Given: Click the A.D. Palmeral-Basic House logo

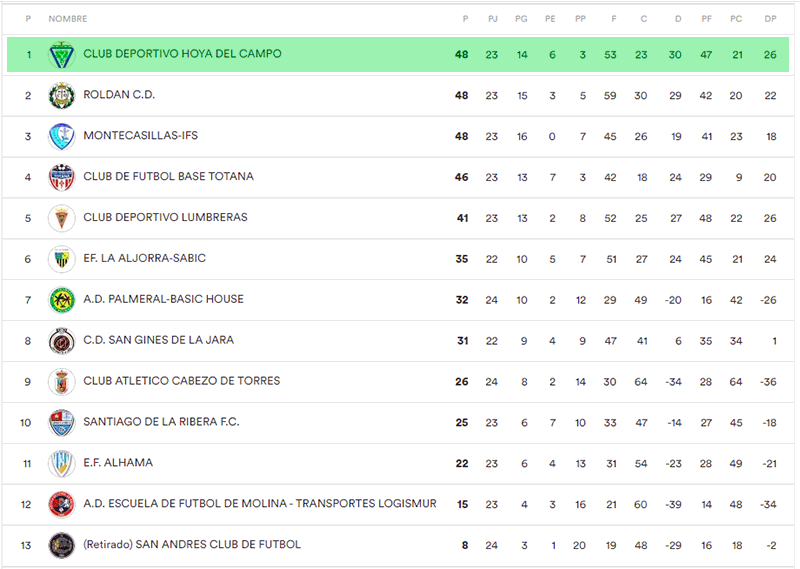Looking at the screenshot, I should pos(62,300).
